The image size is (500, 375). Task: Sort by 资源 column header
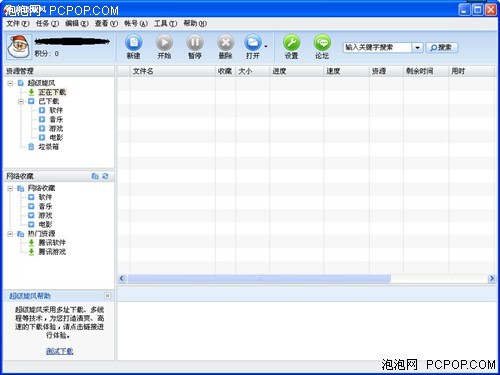386,71
